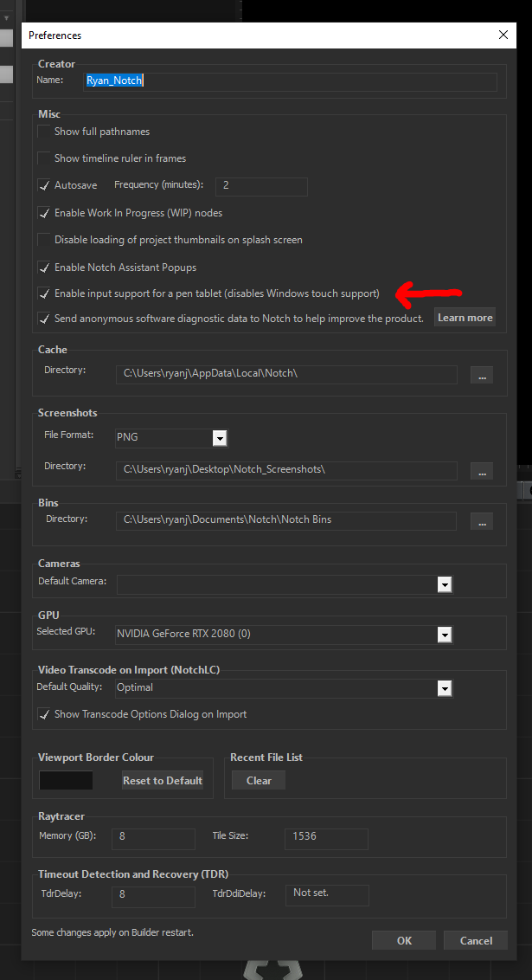Browse for the Screenshots directory folder

click(x=482, y=471)
